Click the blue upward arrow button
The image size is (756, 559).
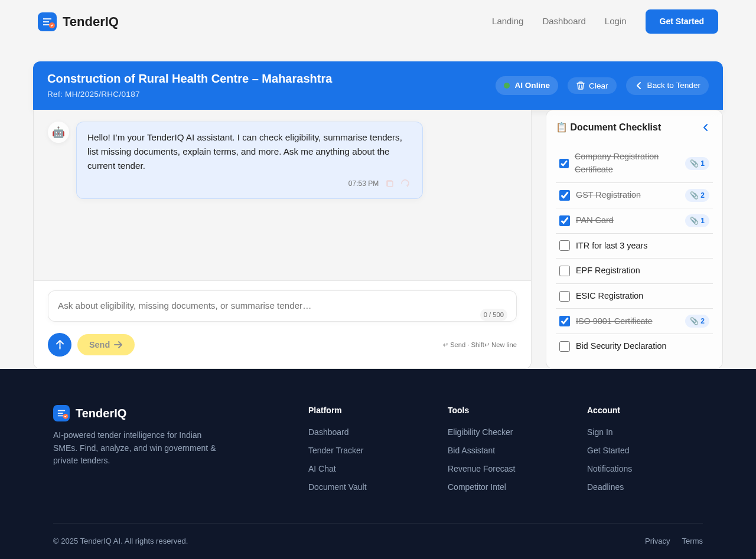(60, 345)
